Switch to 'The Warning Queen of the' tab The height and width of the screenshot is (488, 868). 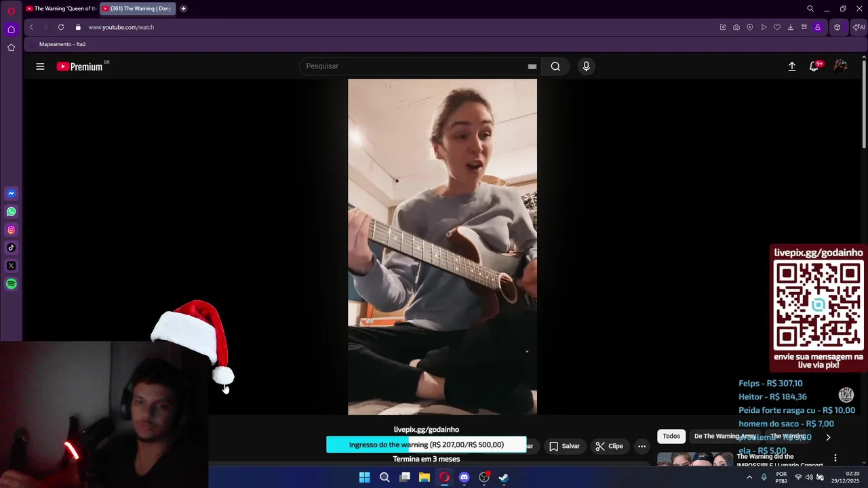click(x=61, y=9)
